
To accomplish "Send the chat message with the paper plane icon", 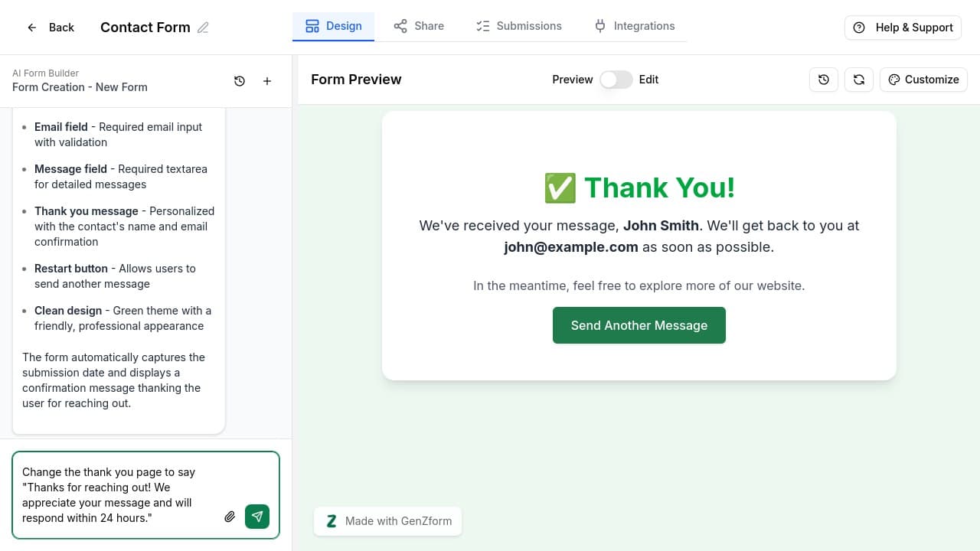I will tap(257, 517).
